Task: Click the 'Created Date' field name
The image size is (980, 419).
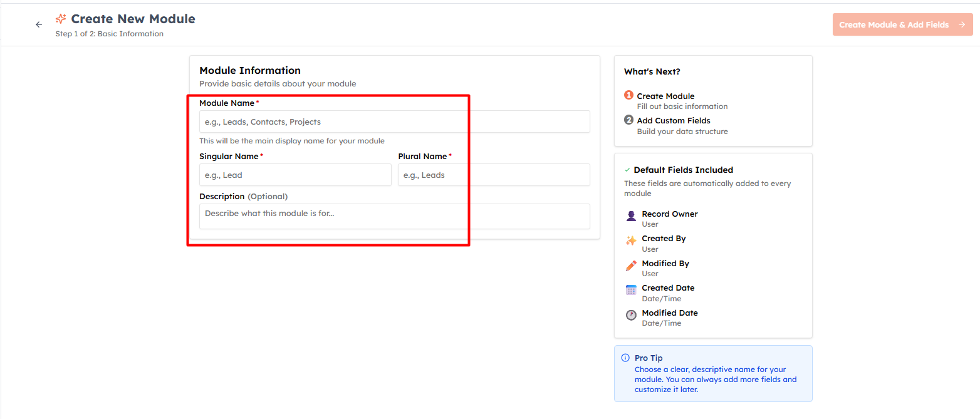Action: (x=668, y=287)
